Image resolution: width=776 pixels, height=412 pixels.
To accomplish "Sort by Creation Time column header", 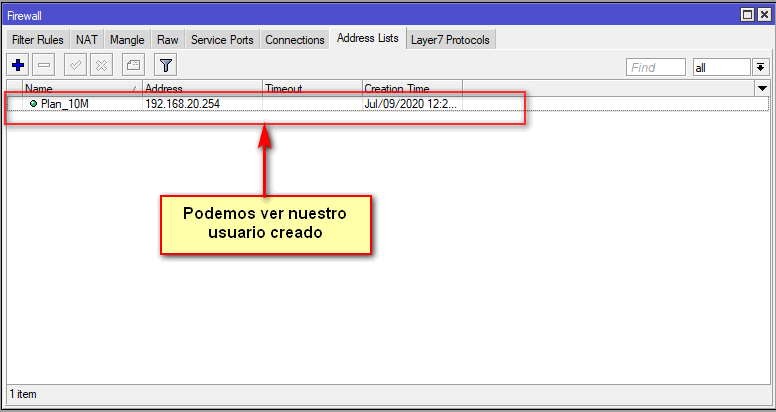I will (x=411, y=88).
